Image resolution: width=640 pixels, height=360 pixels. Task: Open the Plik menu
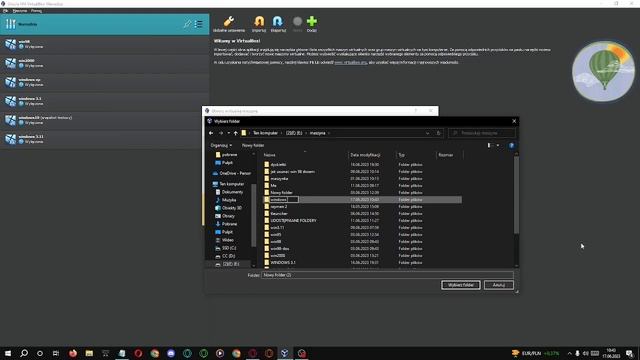[6, 11]
